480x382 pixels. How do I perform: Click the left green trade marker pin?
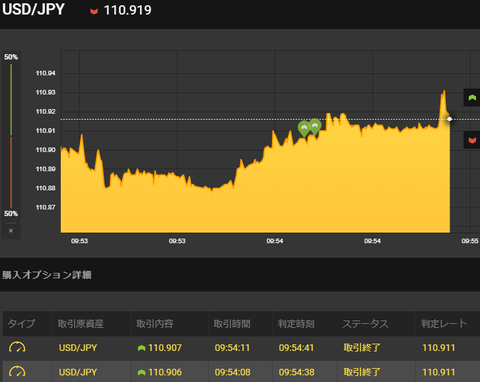tap(304, 128)
